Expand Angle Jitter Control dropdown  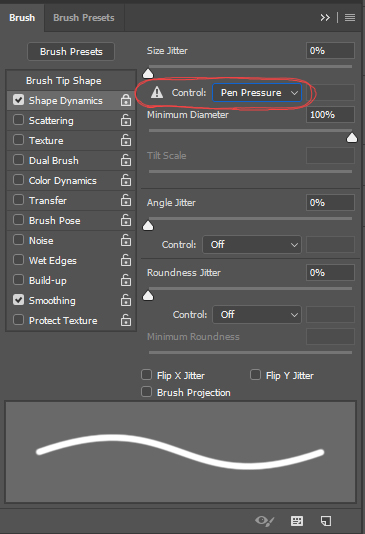pos(252,245)
